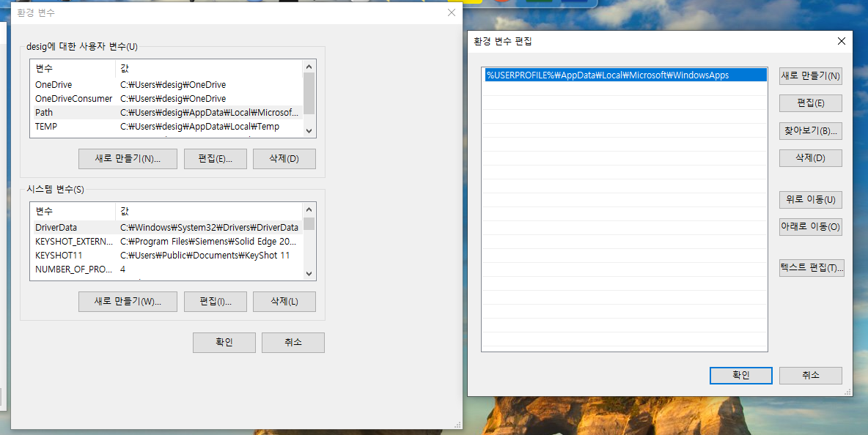Click the value 4 of NUMBER_OF_PRO...
Image resolution: width=868 pixels, height=435 pixels.
(x=123, y=269)
